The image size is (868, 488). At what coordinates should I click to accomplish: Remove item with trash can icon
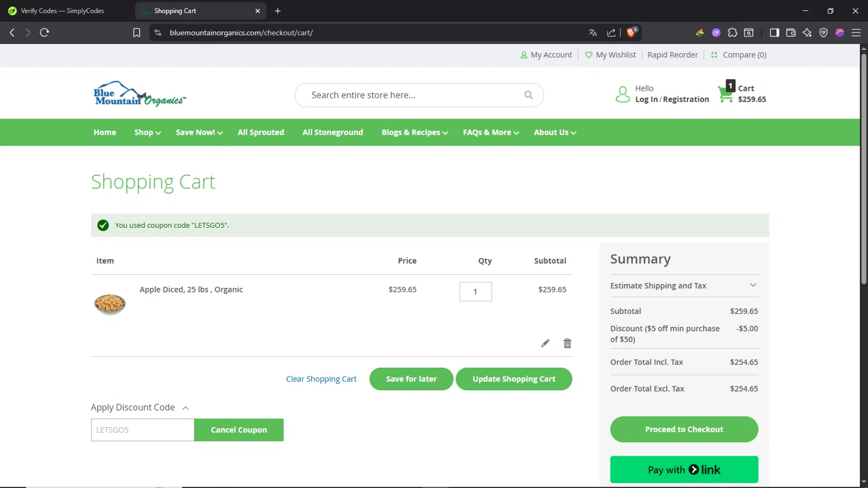point(567,343)
